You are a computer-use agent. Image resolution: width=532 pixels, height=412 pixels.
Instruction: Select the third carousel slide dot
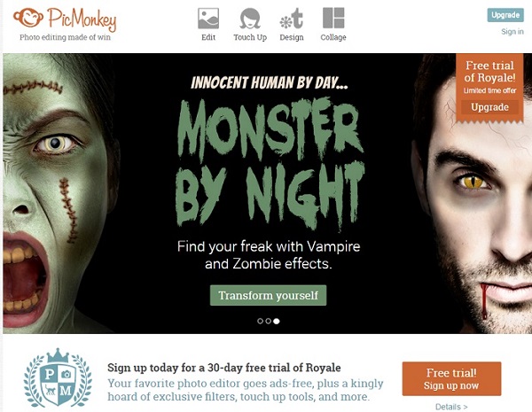(x=277, y=321)
